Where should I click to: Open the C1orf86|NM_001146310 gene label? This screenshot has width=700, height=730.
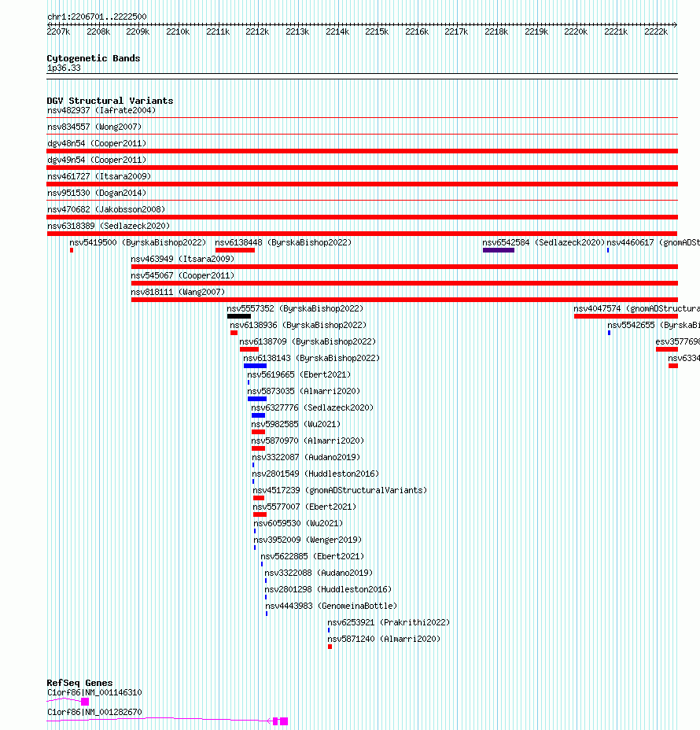point(94,692)
